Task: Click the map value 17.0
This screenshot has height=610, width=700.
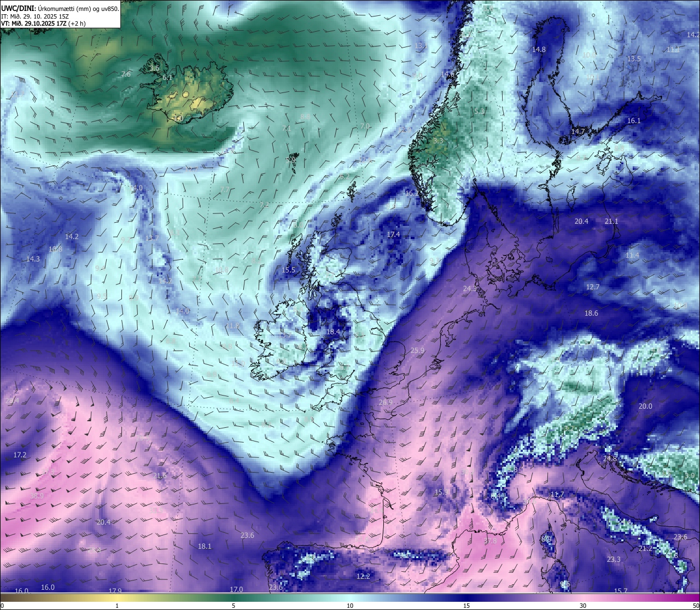Action: (x=236, y=590)
